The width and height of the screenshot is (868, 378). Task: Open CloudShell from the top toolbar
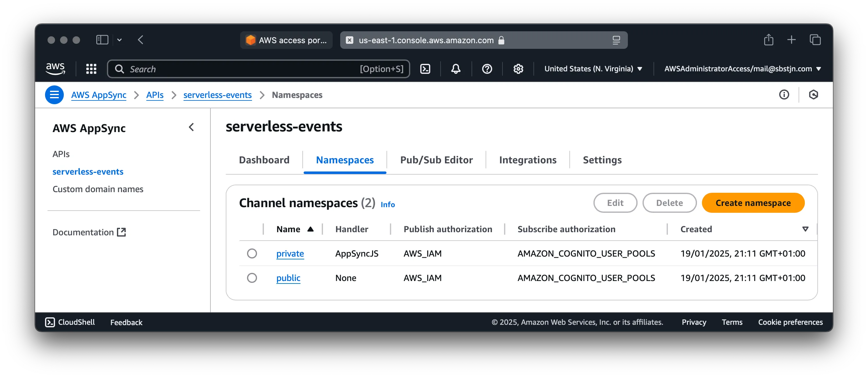click(426, 69)
